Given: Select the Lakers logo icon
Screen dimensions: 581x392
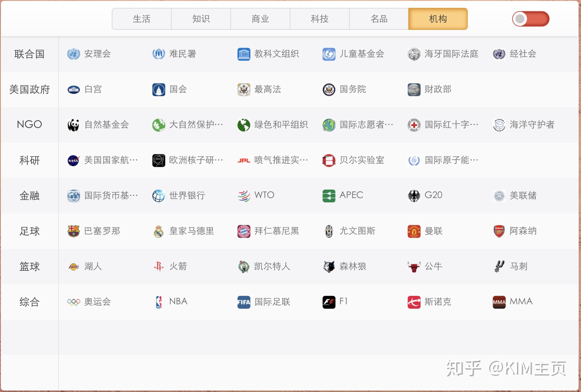Looking at the screenshot, I should click(73, 267).
